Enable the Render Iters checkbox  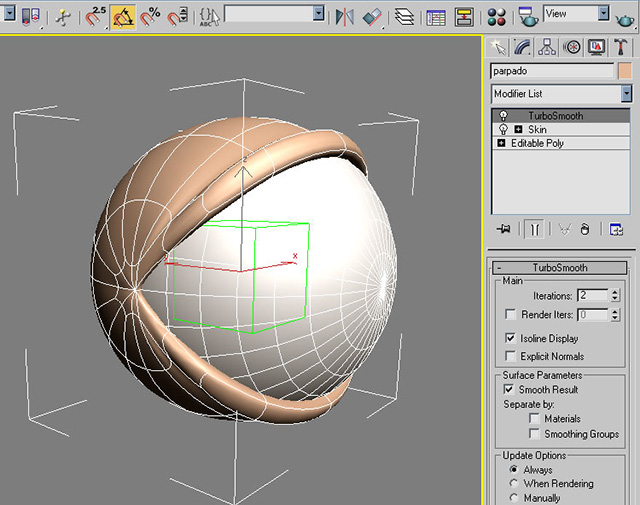point(510,314)
